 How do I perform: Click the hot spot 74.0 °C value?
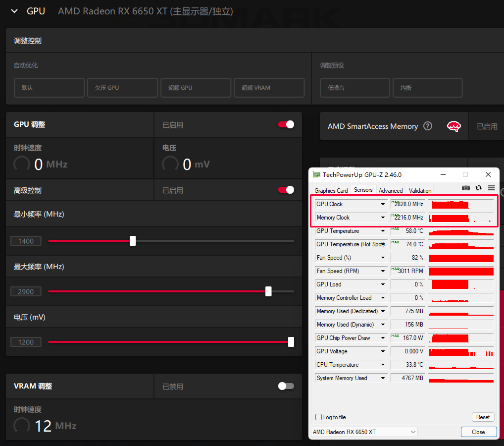[x=407, y=244]
